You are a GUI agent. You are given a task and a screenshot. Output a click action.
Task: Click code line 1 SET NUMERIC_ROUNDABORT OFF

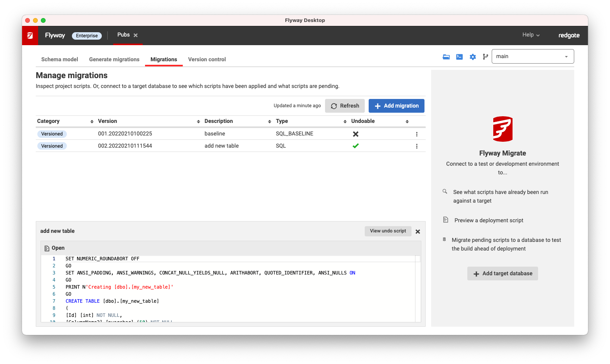point(102,259)
